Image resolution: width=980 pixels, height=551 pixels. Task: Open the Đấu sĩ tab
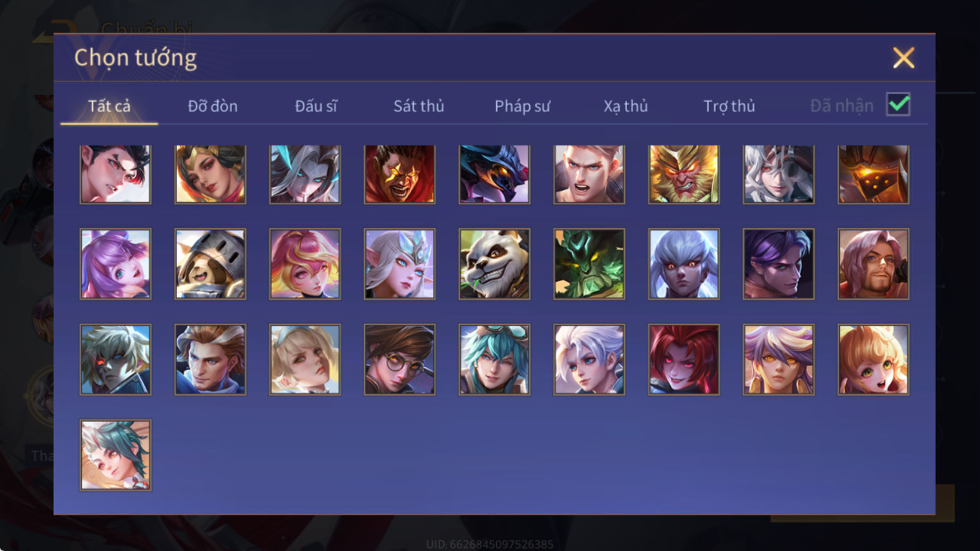[x=315, y=106]
